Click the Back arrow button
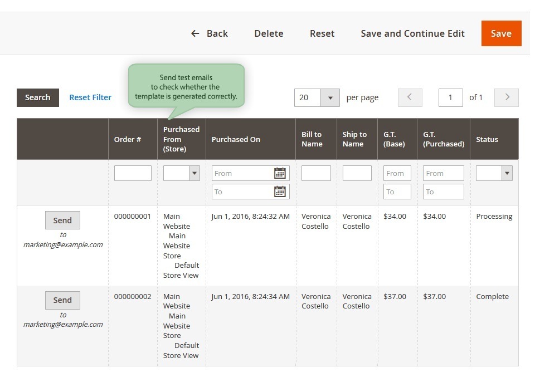535x392 pixels. coord(210,33)
